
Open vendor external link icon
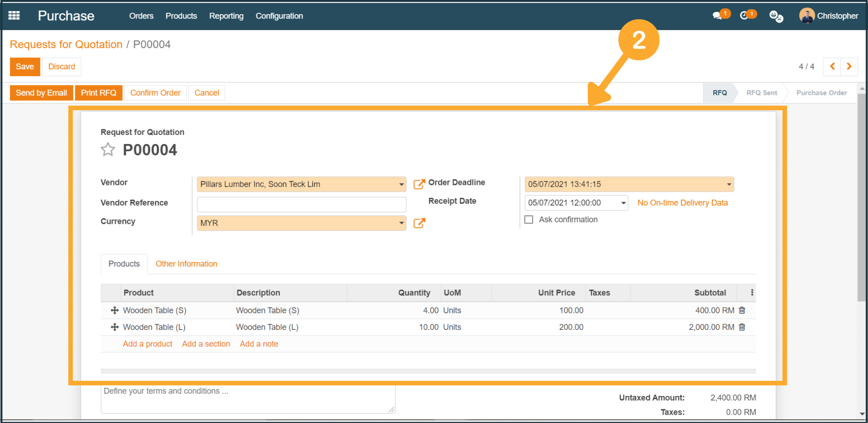coord(419,184)
